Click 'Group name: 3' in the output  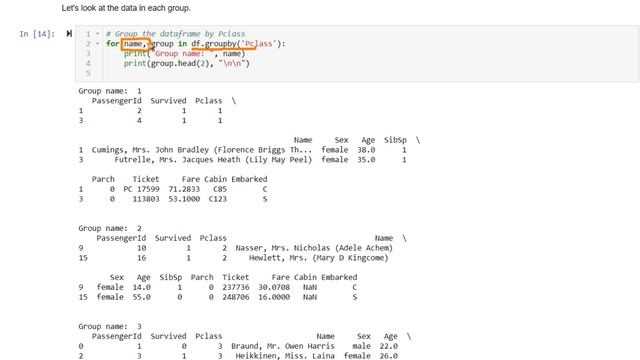pyautogui.click(x=110, y=327)
